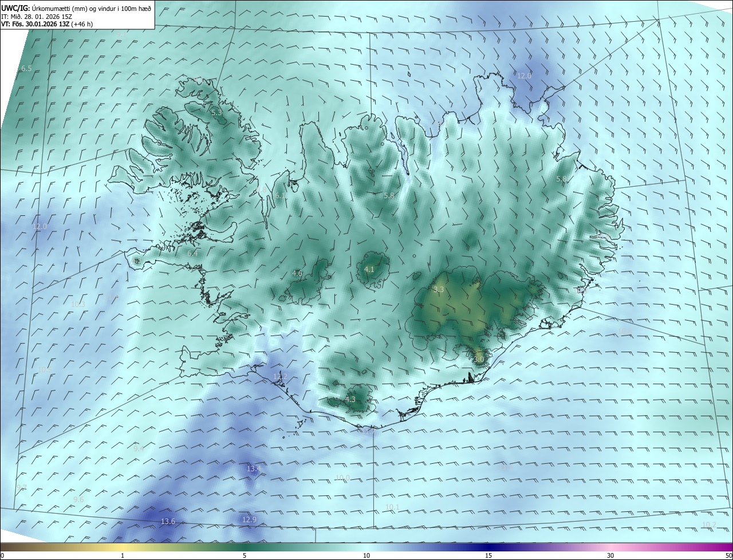Click the 6.4 value on the Snæfellsnes area
733x560 pixels.
click(x=192, y=253)
